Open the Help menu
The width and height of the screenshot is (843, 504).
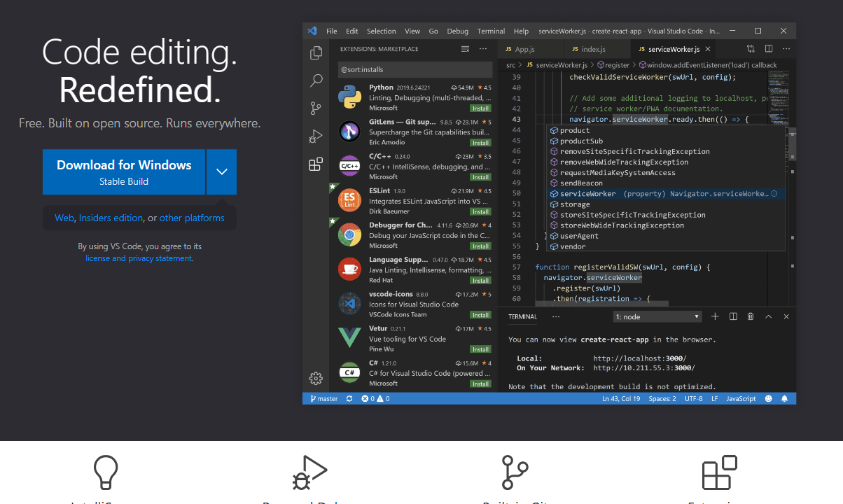pyautogui.click(x=521, y=31)
